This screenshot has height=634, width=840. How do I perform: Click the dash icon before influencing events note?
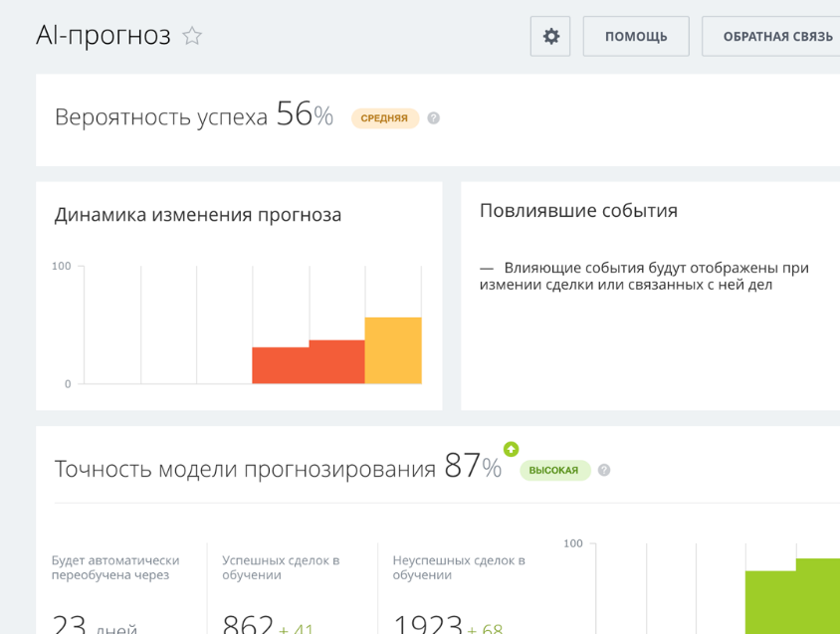pyautogui.click(x=488, y=267)
